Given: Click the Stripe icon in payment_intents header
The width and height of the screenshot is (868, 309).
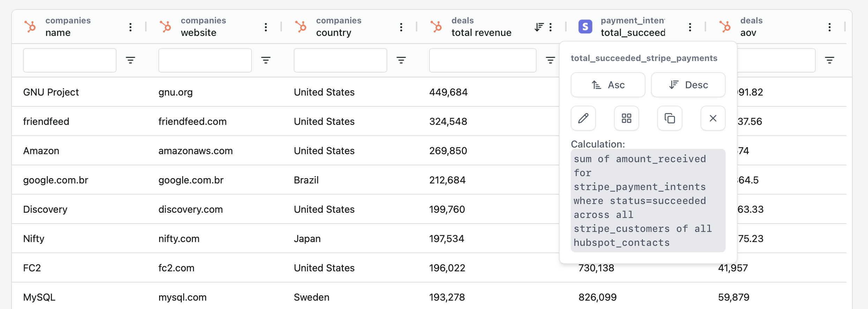Looking at the screenshot, I should pyautogui.click(x=585, y=27).
